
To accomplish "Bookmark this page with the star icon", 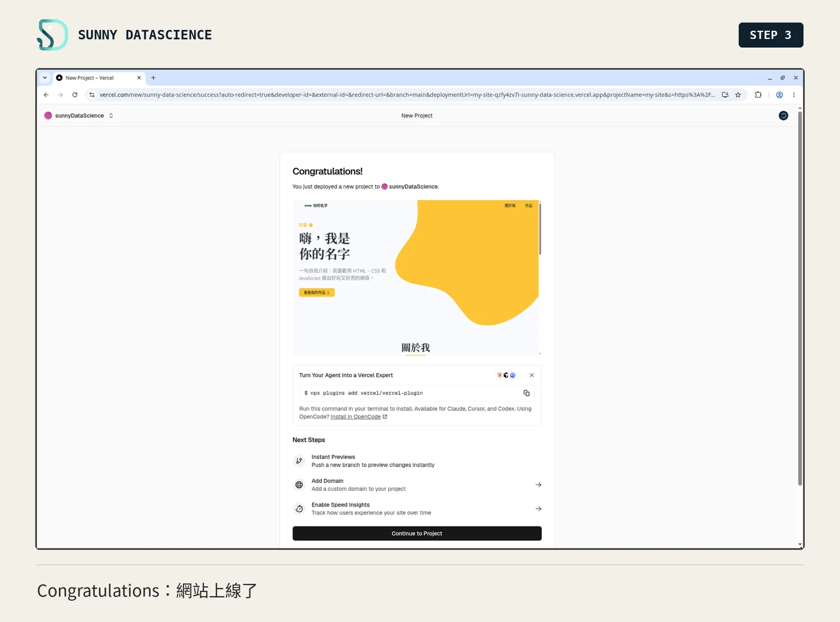I will pos(738,95).
